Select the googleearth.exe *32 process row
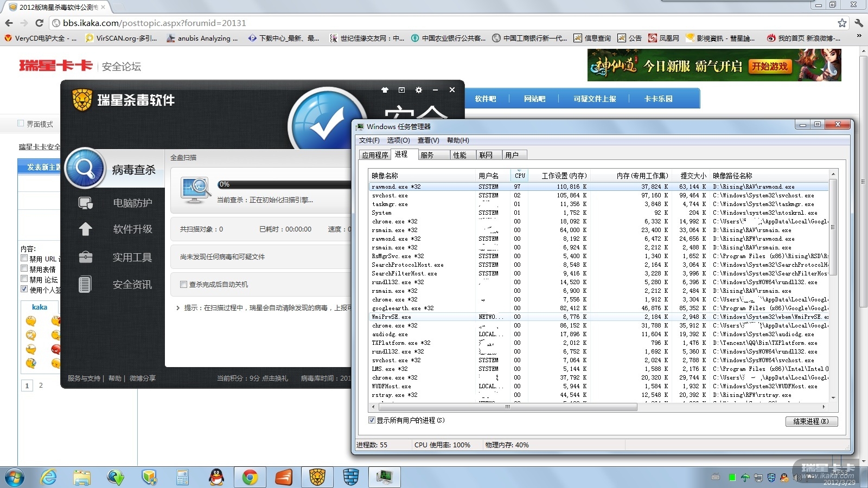 [599, 308]
